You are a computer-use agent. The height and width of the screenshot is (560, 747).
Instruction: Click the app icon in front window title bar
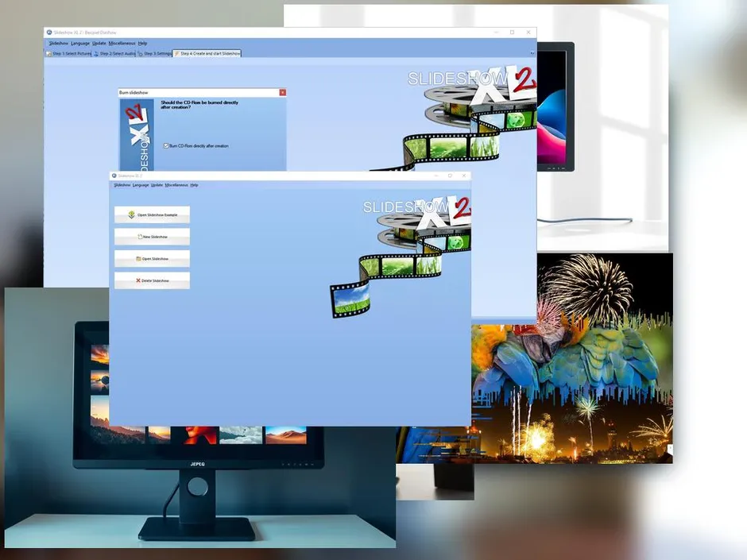tap(114, 176)
